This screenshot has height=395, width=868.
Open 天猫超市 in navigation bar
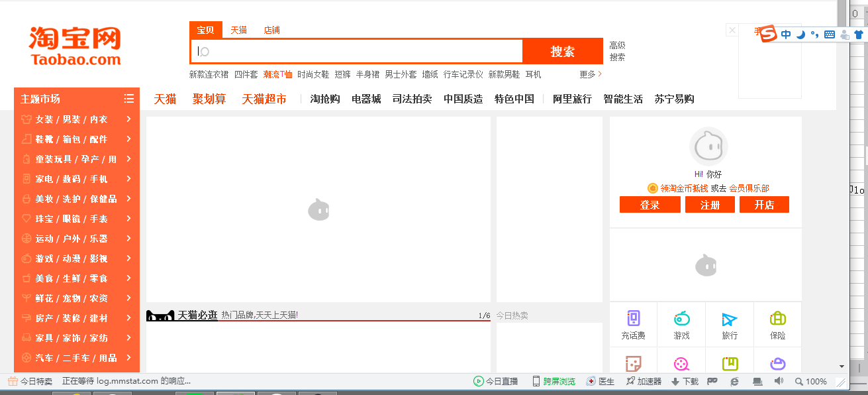tap(264, 99)
